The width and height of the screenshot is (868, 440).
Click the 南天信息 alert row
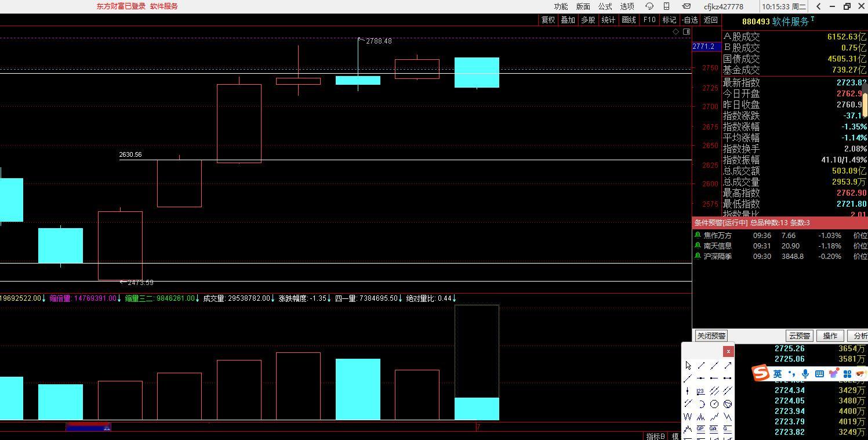[780, 246]
